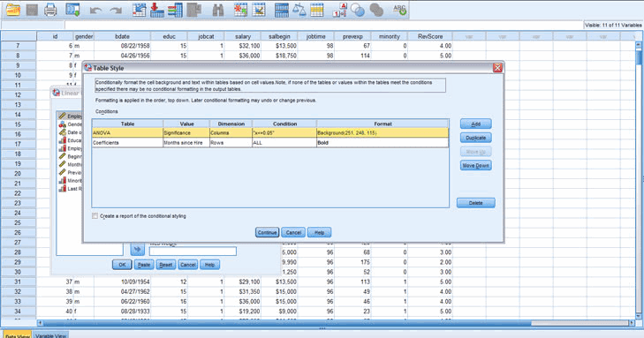Screen dimensions: 644x338
Task: Click the bdate column header
Action: point(122,36)
